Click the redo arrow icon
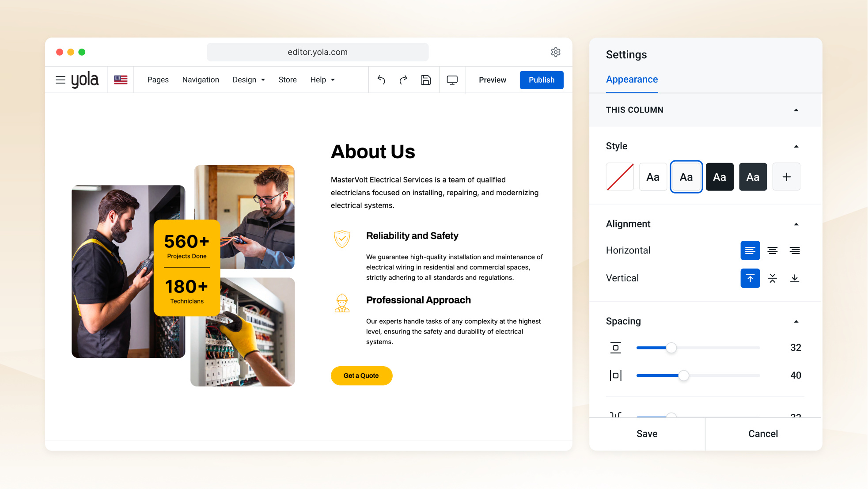 403,80
